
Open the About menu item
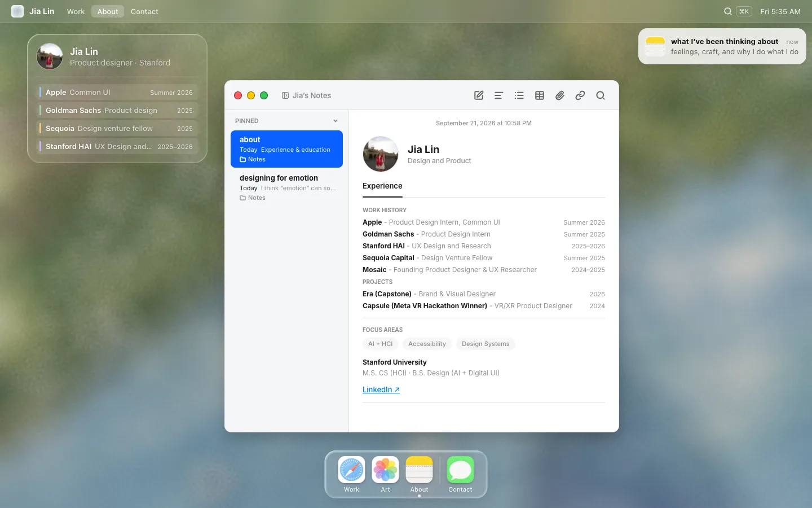click(x=108, y=11)
